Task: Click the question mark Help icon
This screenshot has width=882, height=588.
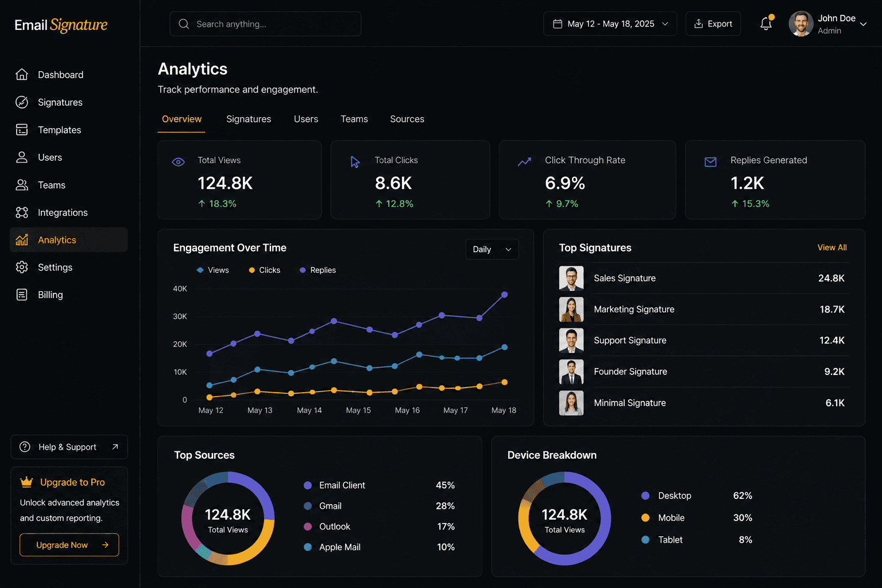Action: [25, 447]
